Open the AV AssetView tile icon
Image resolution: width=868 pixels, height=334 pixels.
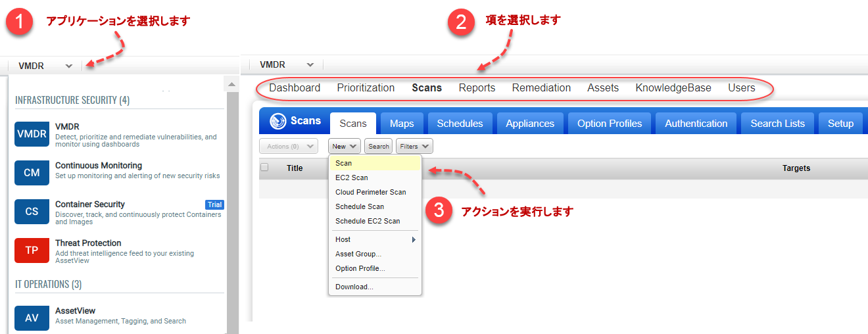(32, 318)
